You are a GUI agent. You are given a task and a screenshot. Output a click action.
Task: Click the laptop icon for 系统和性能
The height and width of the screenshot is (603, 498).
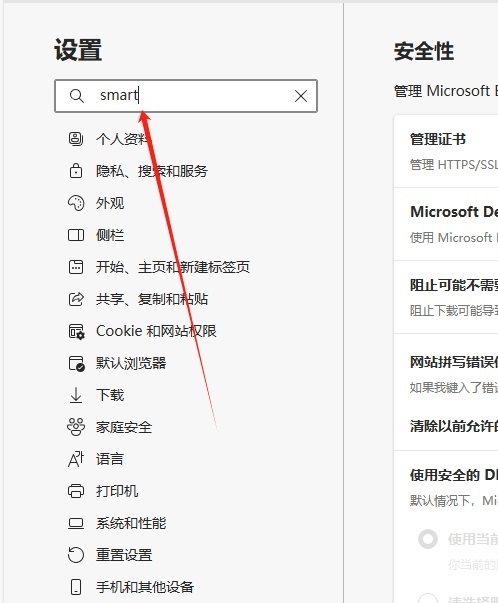click(76, 523)
